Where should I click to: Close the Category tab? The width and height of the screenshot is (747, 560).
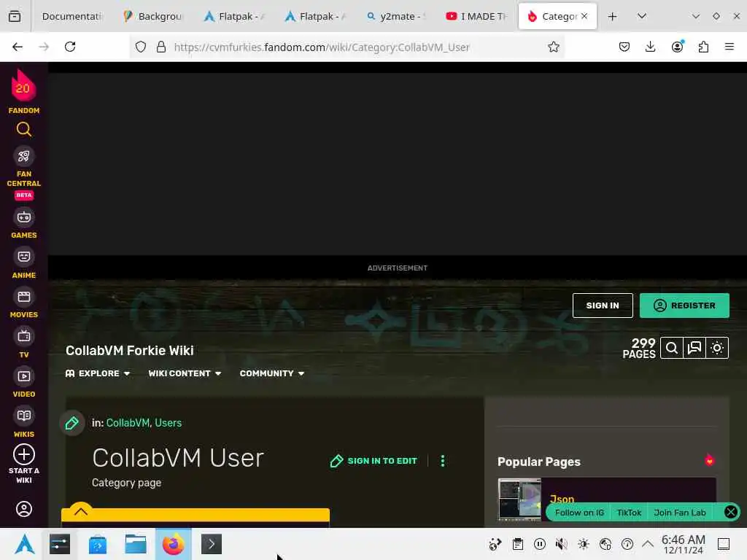[584, 16]
